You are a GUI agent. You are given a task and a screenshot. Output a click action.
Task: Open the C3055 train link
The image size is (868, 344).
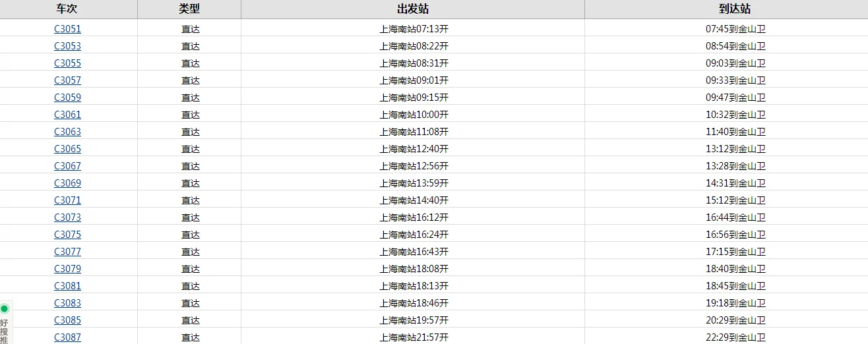[67, 63]
